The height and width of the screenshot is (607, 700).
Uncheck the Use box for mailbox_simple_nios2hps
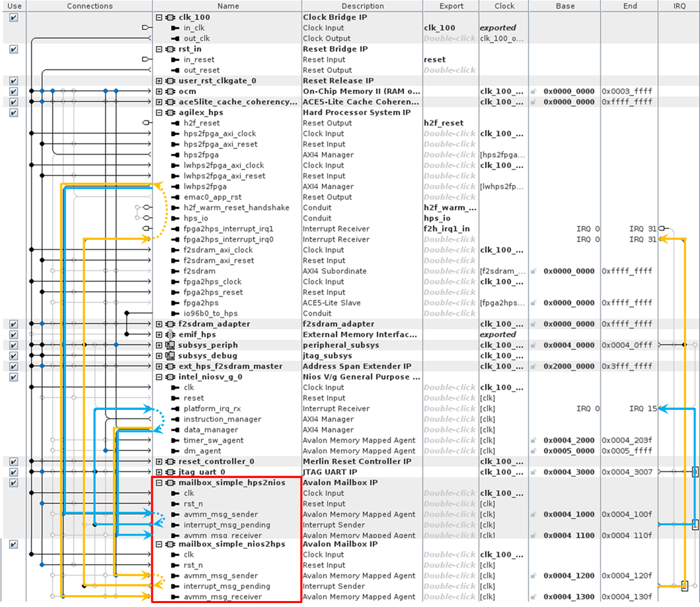pos(14,544)
